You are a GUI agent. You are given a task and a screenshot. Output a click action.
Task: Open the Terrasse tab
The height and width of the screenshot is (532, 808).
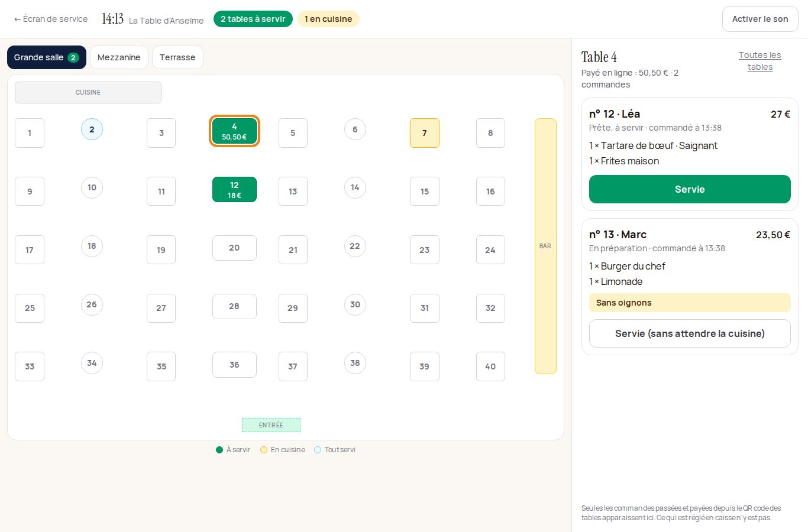coord(177,57)
